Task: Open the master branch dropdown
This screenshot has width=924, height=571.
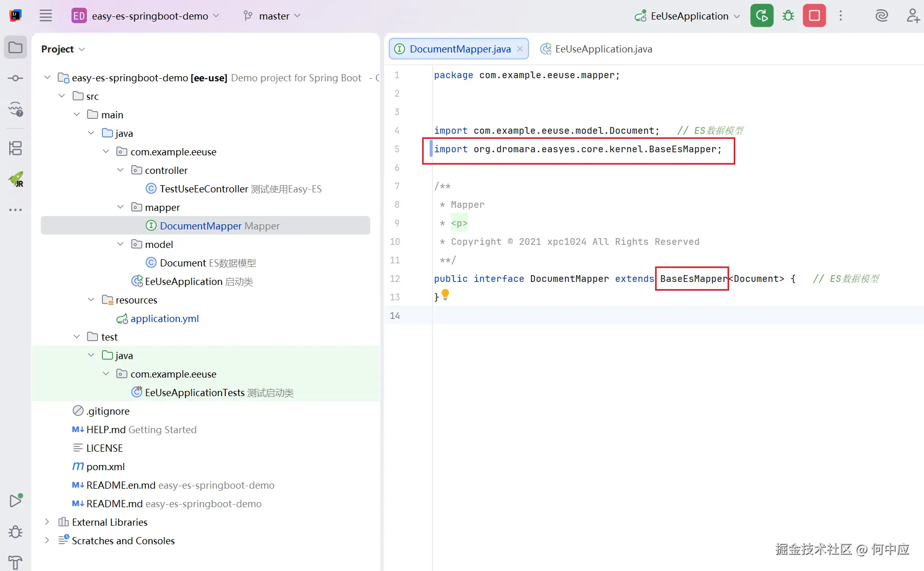Action: coord(272,16)
